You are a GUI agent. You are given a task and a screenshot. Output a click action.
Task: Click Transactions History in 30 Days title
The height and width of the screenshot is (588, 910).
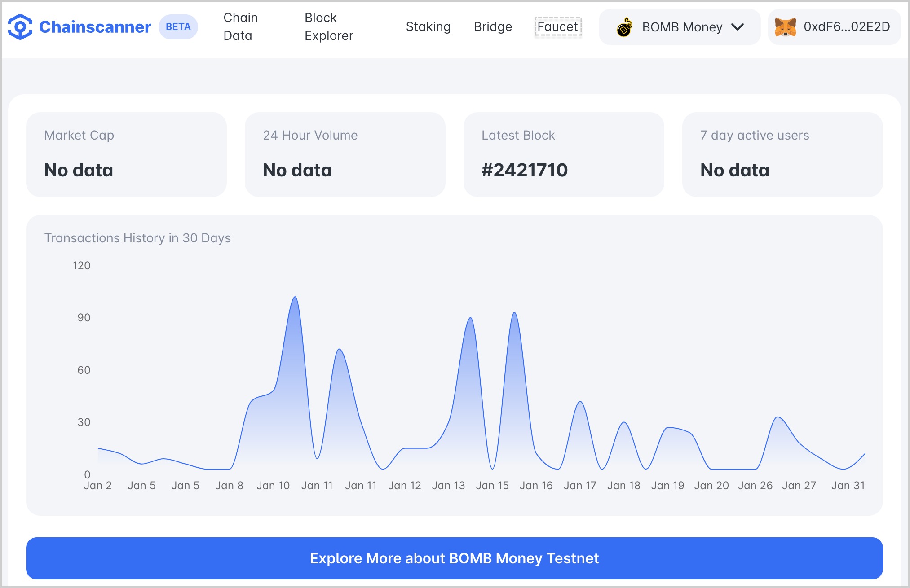coord(137,238)
